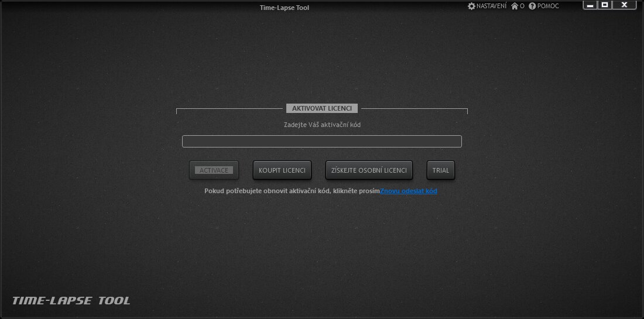Viewport: 644px width, 319px height.
Task: Select ZÍSKEJTE OSOBNÍ LICENCI button
Action: pos(369,170)
